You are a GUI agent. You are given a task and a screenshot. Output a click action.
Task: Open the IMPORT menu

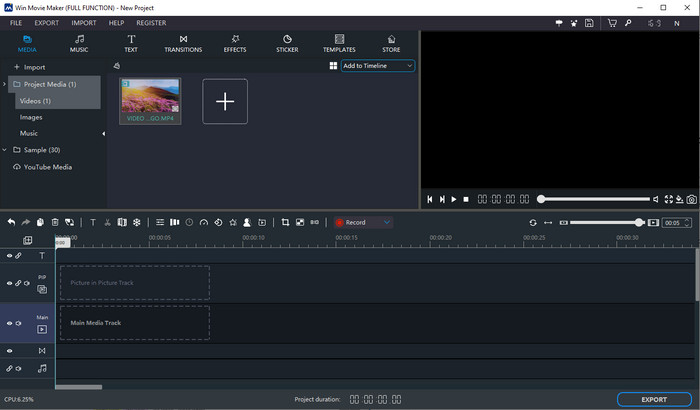tap(84, 23)
